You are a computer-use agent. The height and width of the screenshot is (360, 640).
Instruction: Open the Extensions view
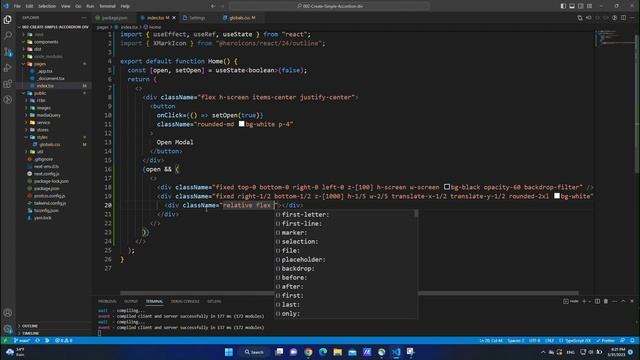[7, 84]
